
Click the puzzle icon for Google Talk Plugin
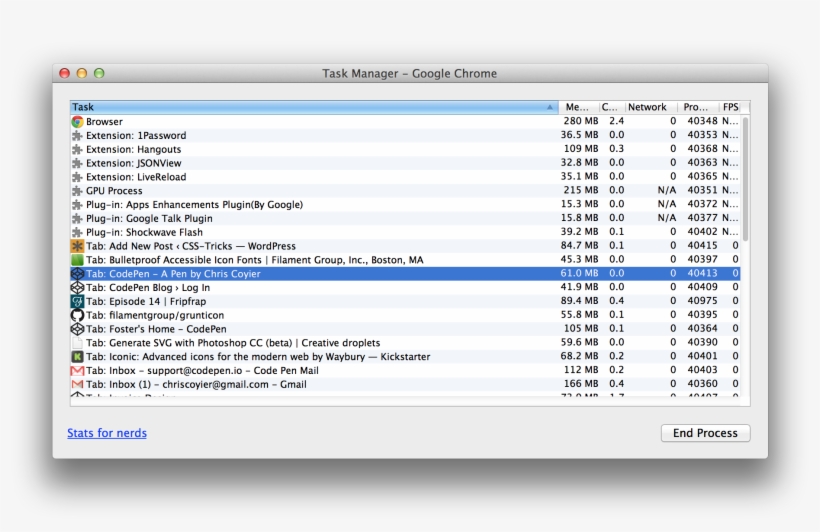coord(77,218)
